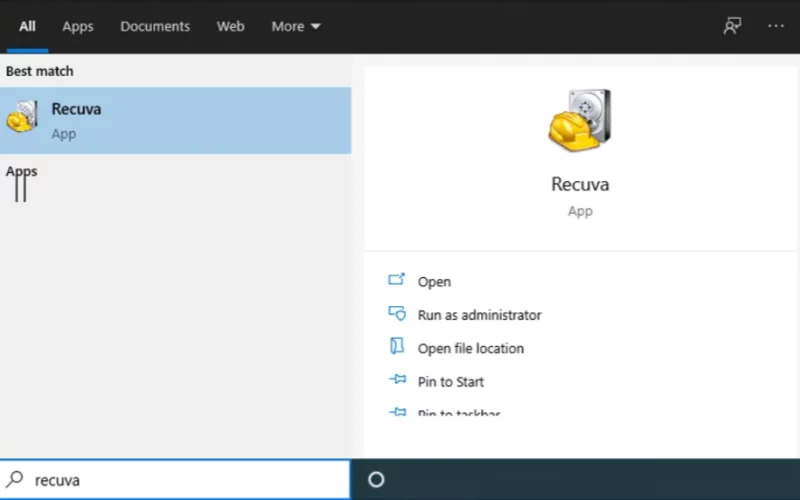Switch to the Documents filter tab

click(155, 26)
